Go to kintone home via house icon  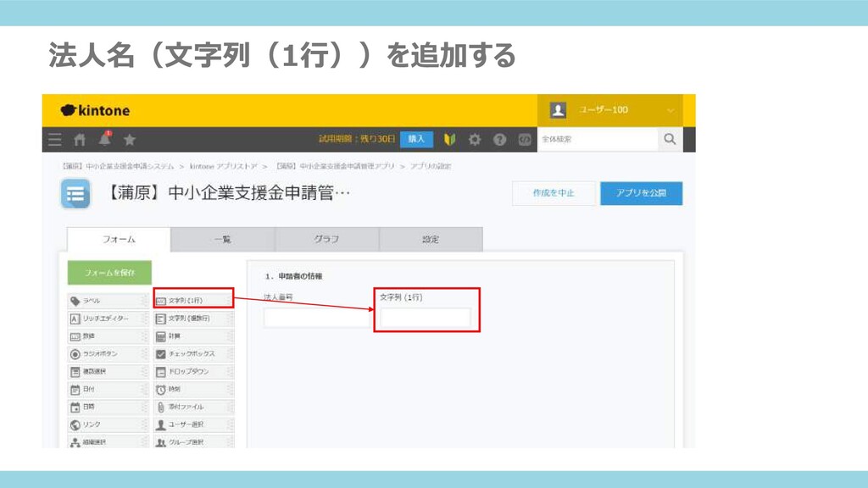click(80, 140)
